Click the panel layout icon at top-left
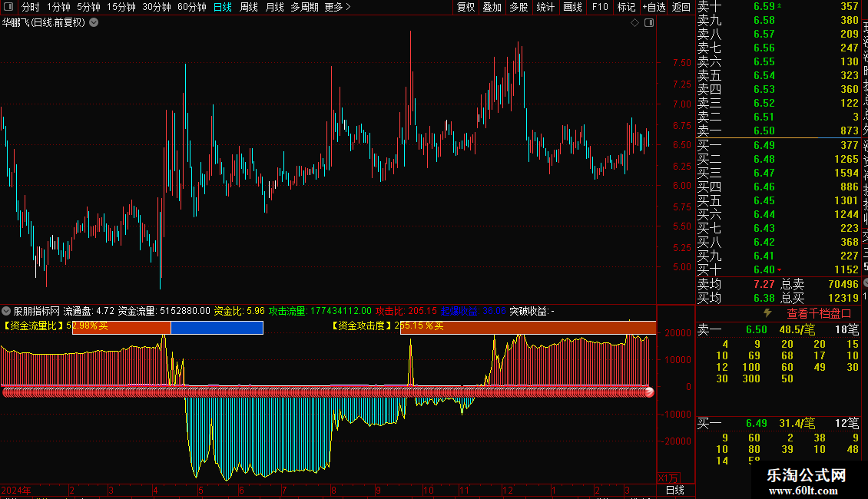The width and height of the screenshot is (868, 499). tap(8, 7)
